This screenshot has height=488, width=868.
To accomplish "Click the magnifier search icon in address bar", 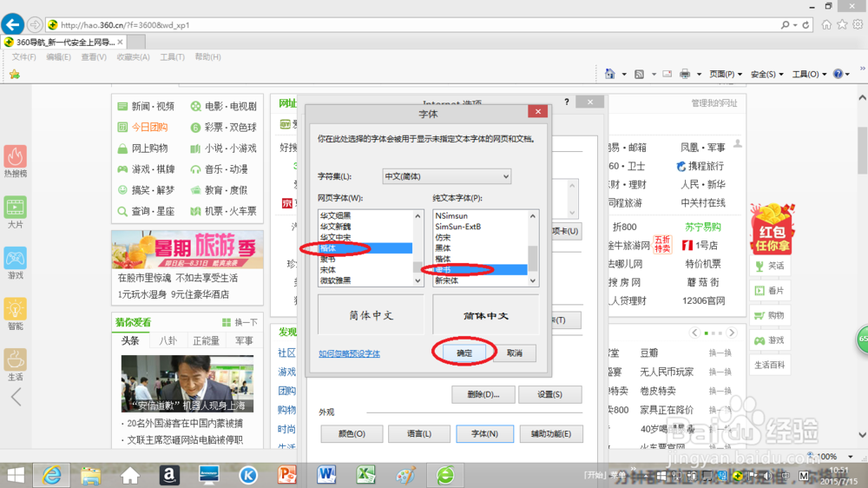I will (785, 25).
